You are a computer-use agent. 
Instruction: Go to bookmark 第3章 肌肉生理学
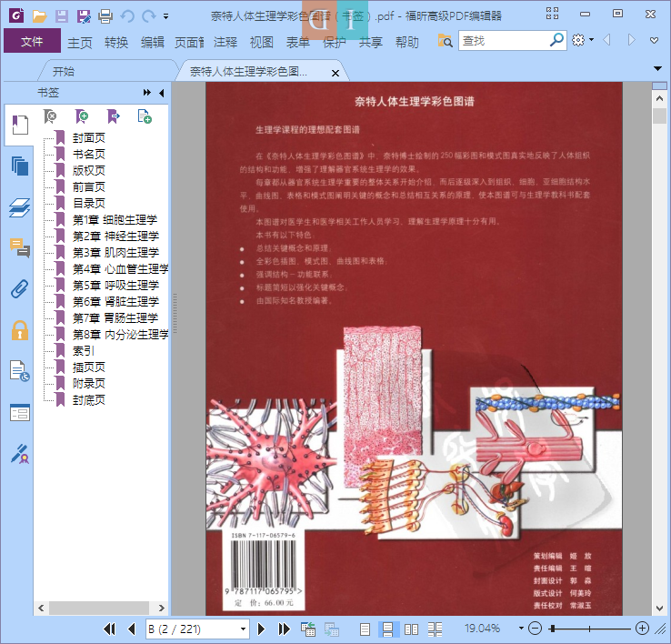click(115, 253)
